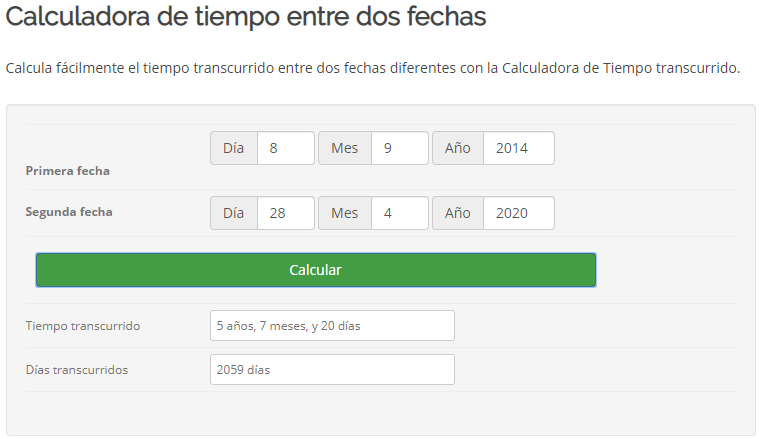Click the Mes label in the Segunda fecha row
Image resolution: width=759 pixels, height=439 pixels.
point(345,213)
